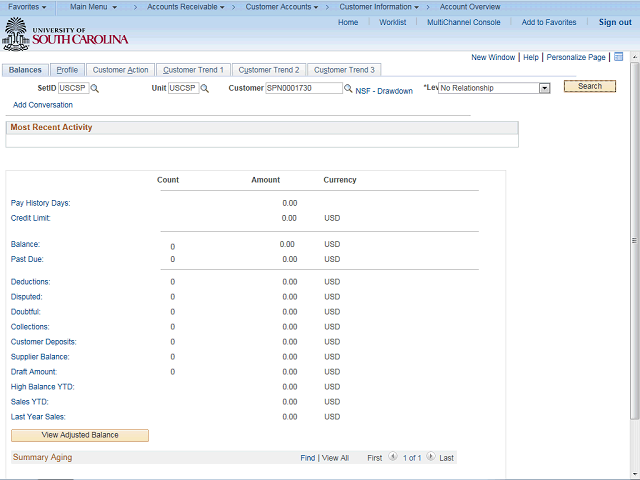Viewport: 640px width, 480px height.
Task: Open the Draft Amount link
Action: [34, 372]
